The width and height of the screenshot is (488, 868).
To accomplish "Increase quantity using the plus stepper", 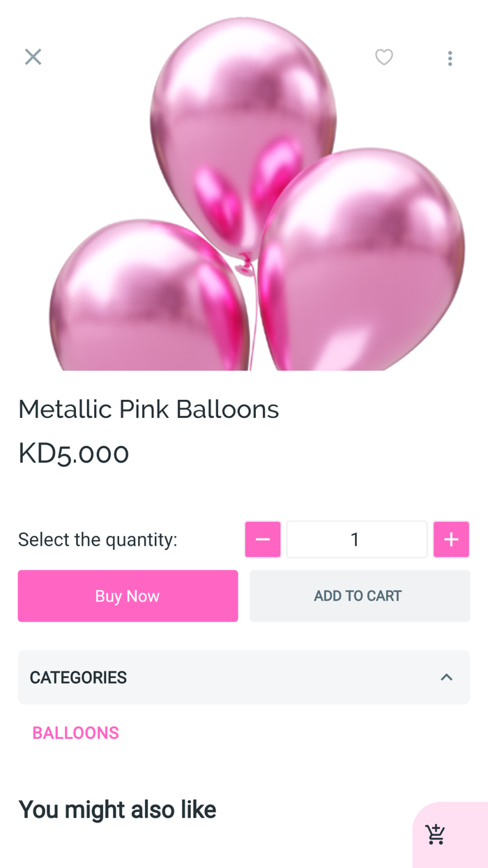I will pyautogui.click(x=451, y=539).
